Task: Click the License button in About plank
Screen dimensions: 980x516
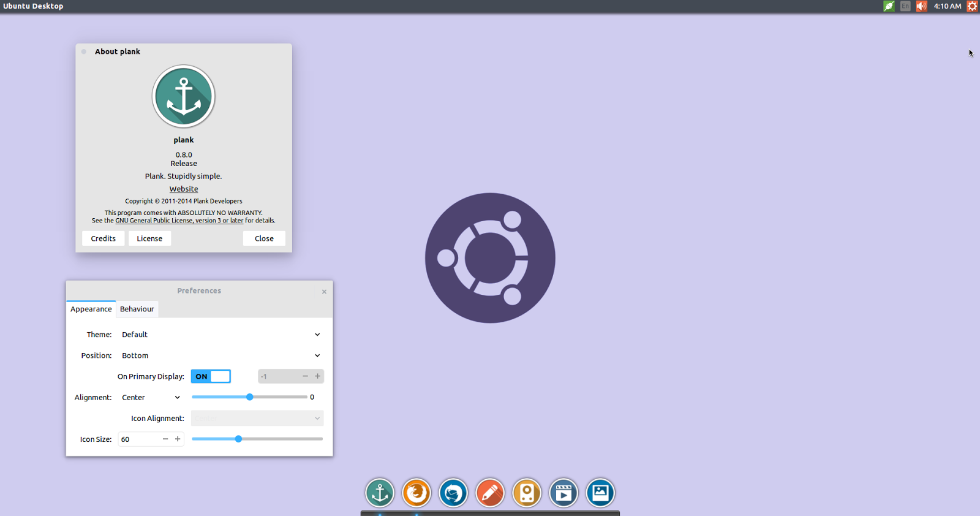Action: coord(149,238)
